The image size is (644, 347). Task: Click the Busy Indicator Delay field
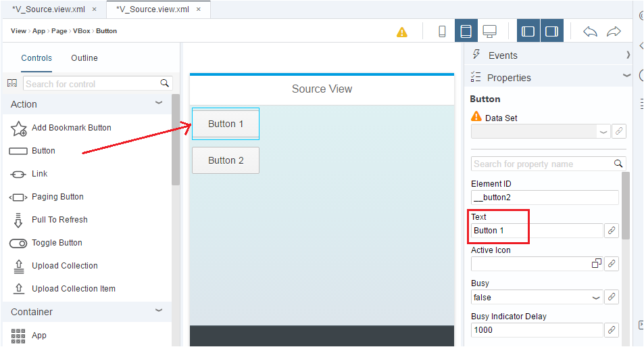(x=537, y=329)
